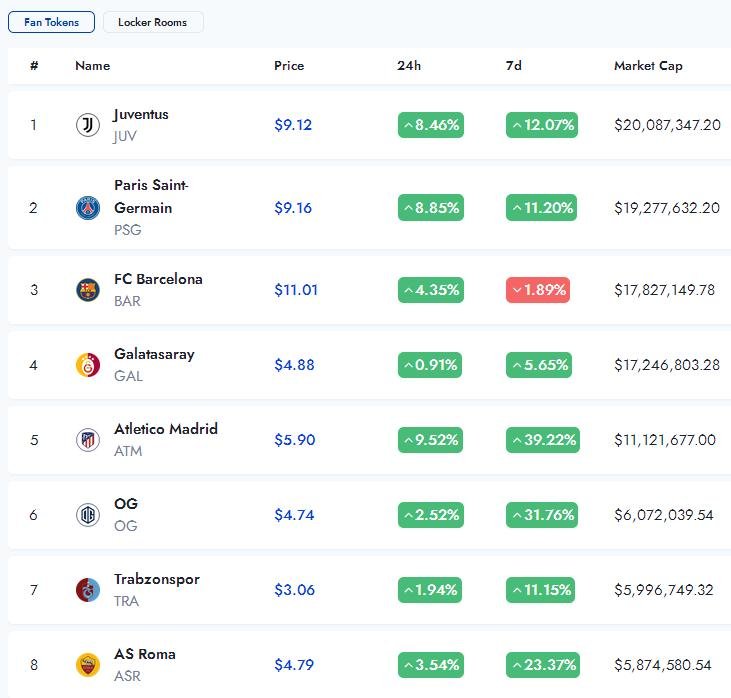731x698 pixels.
Task: Click the Atletico Madrid 7d badge 39.22%
Action: [543, 440]
